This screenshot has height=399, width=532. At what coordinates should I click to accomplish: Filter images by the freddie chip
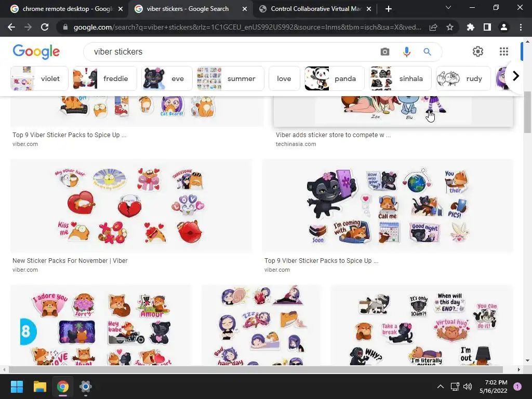tap(104, 78)
